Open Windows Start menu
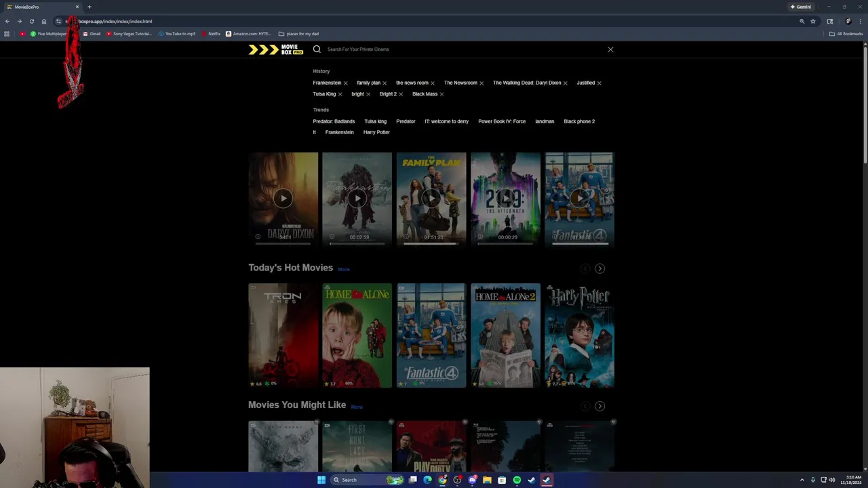The height and width of the screenshot is (488, 868). click(x=321, y=480)
